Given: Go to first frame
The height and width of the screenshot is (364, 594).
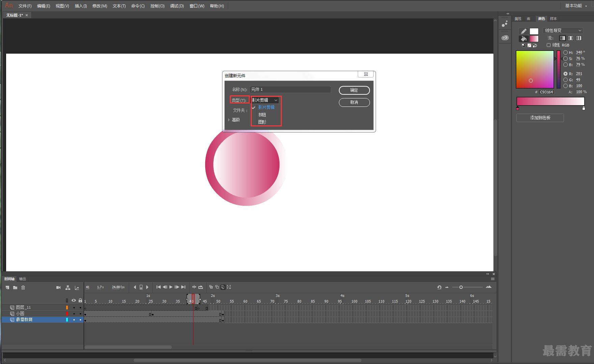Looking at the screenshot, I should pos(159,287).
